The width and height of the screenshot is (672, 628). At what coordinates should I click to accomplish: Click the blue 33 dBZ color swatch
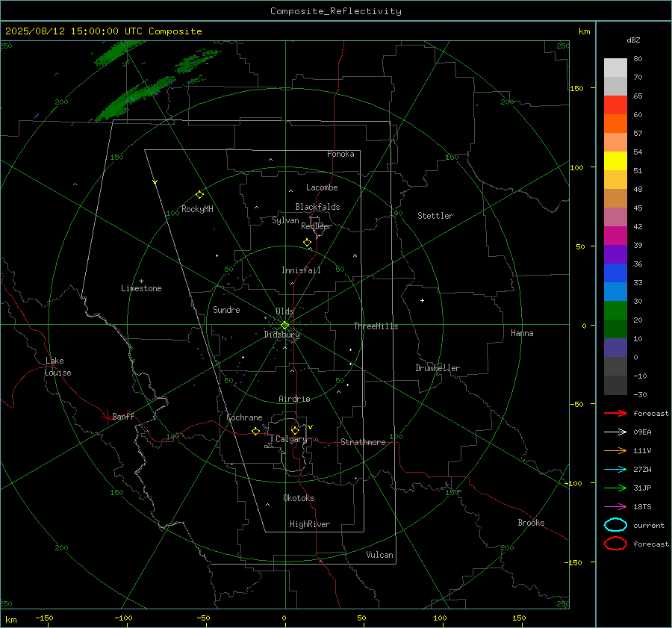click(615, 273)
